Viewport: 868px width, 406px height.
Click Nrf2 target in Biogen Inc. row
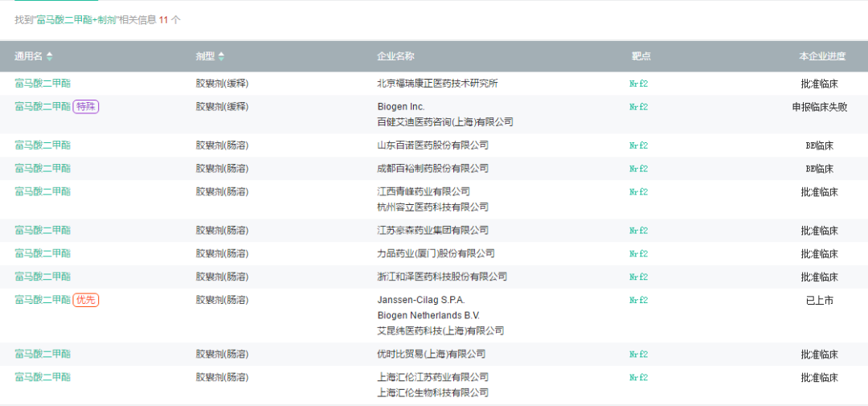click(638, 107)
